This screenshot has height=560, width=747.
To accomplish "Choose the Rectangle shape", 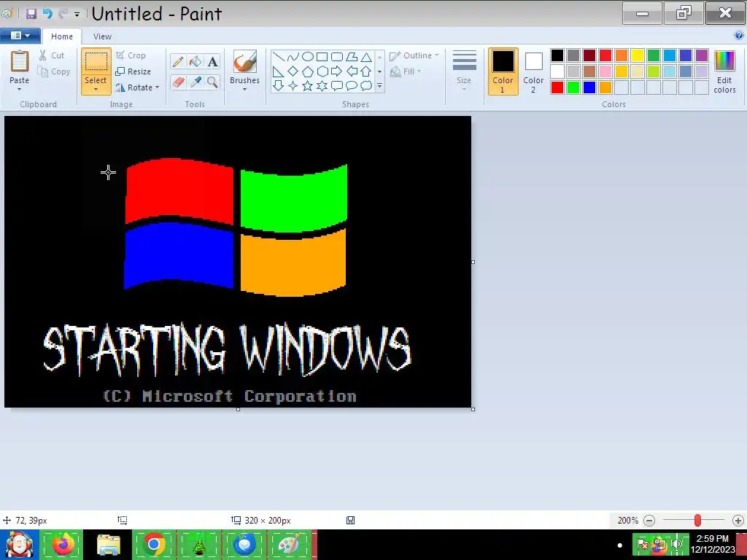I will (x=322, y=57).
